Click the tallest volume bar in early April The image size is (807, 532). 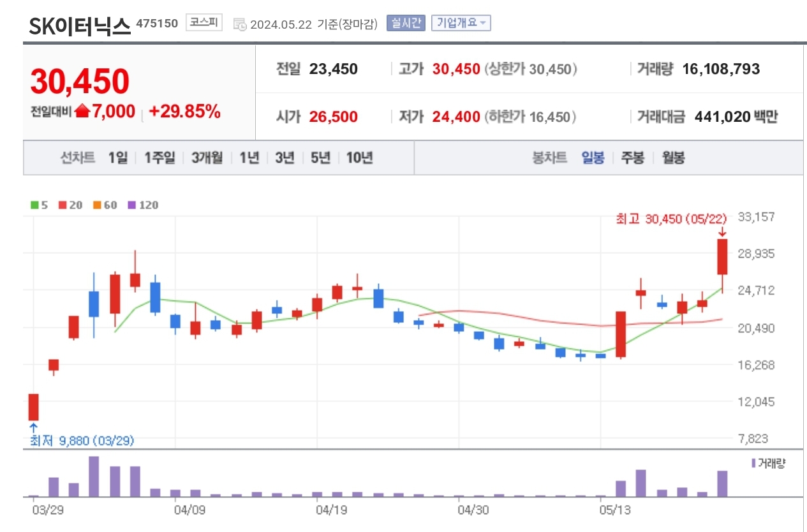pyautogui.click(x=94, y=477)
